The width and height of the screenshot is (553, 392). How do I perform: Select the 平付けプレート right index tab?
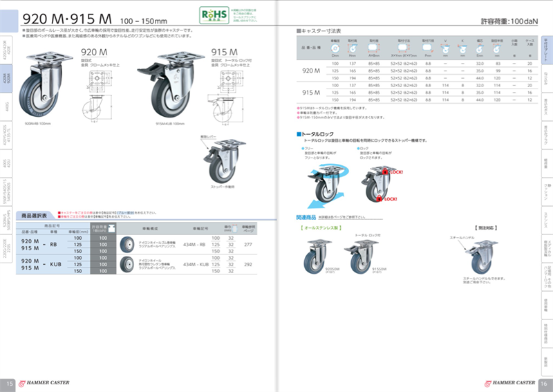pyautogui.click(x=547, y=50)
